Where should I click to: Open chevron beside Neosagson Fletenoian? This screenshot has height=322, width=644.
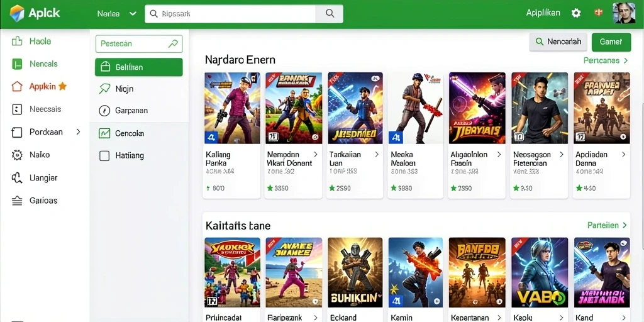[562, 155]
